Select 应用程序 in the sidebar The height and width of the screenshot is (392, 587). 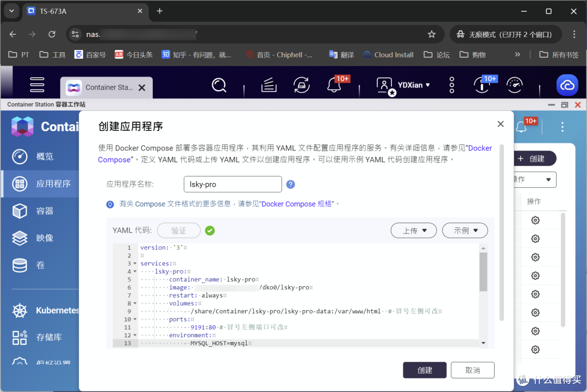[x=40, y=184]
